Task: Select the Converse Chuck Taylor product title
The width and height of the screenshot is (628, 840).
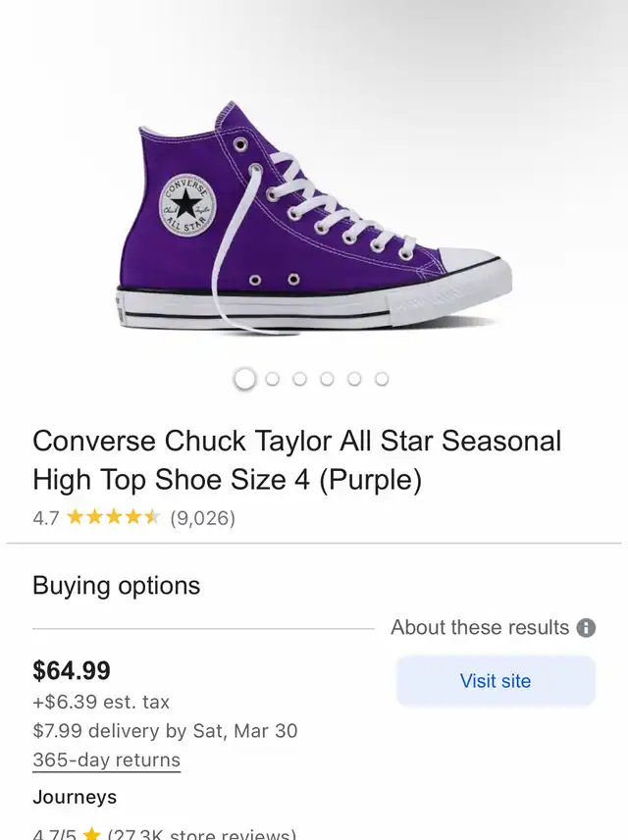Action: click(x=297, y=460)
